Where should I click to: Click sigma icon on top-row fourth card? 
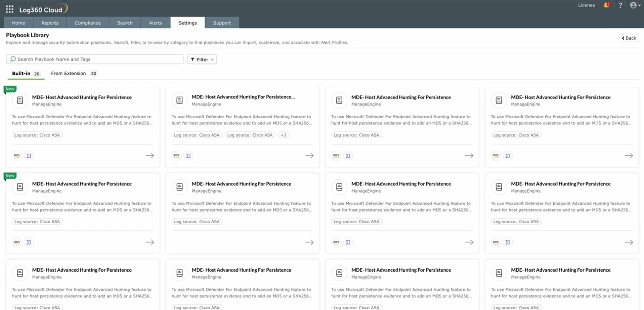click(x=508, y=155)
